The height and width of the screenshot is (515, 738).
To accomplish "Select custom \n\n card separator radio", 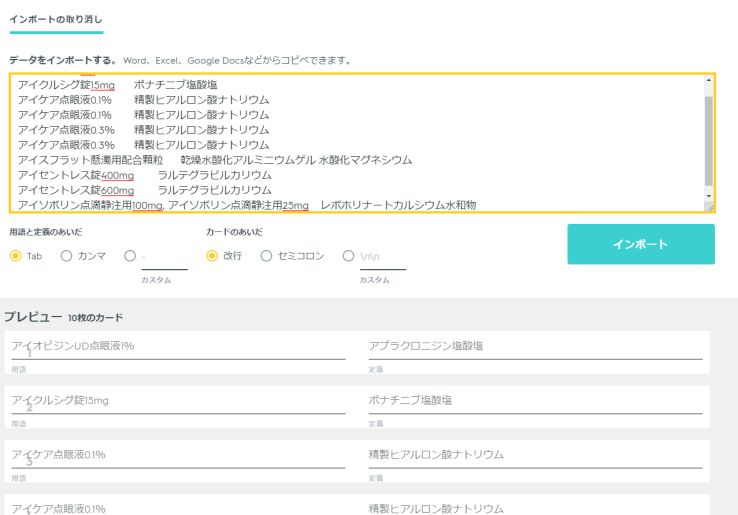I will [348, 256].
